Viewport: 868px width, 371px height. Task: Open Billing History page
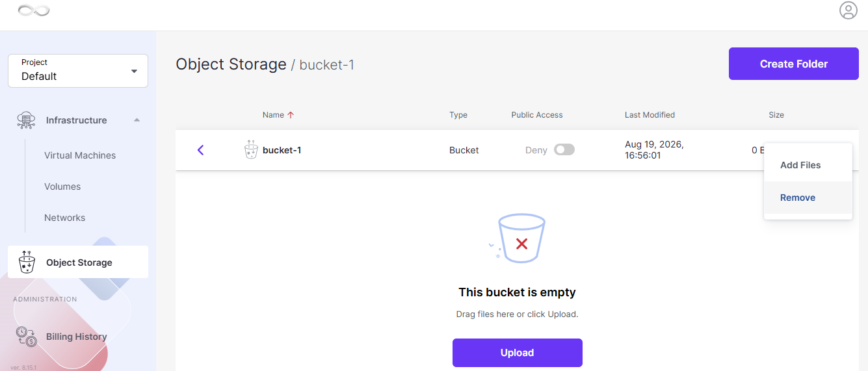[x=76, y=337]
